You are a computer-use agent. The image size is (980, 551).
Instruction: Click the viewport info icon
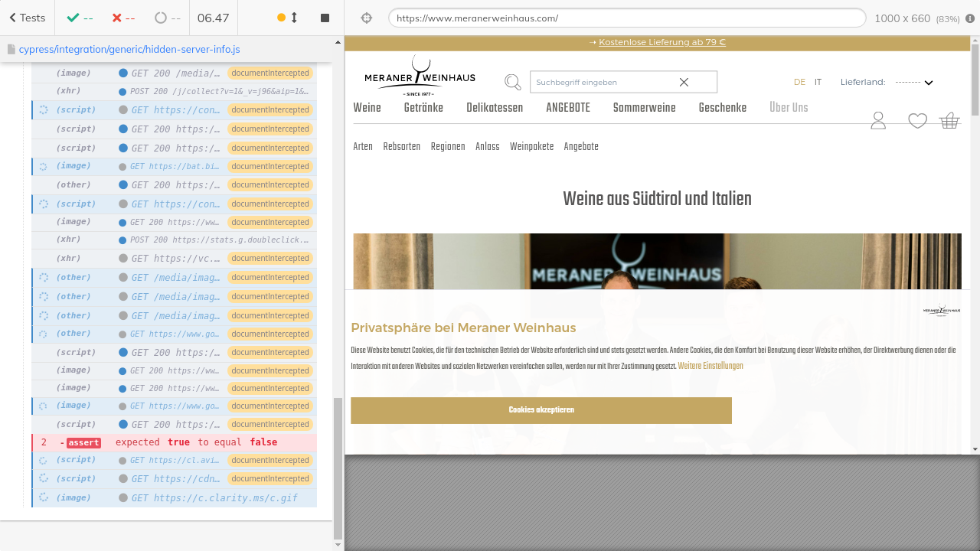coord(970,18)
